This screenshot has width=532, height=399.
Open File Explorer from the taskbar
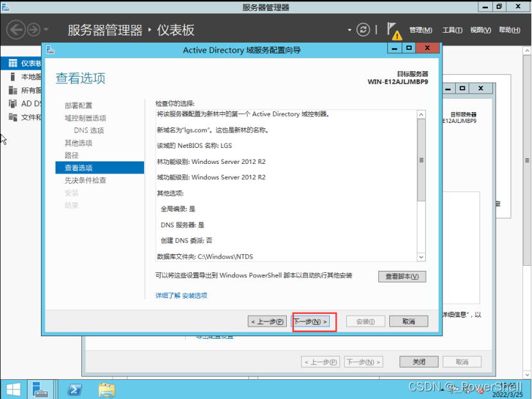pyautogui.click(x=107, y=389)
